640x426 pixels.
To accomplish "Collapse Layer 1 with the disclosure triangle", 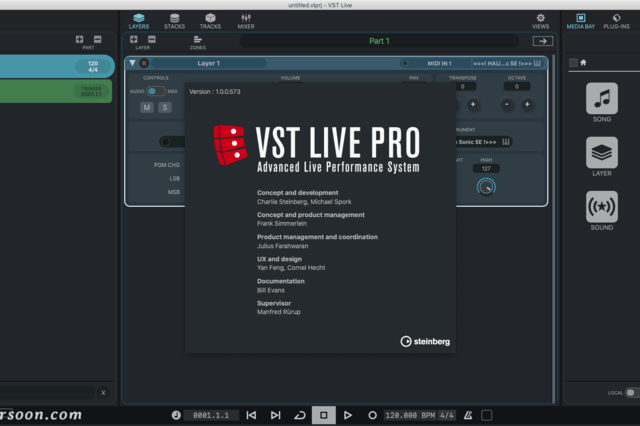I will coord(132,63).
